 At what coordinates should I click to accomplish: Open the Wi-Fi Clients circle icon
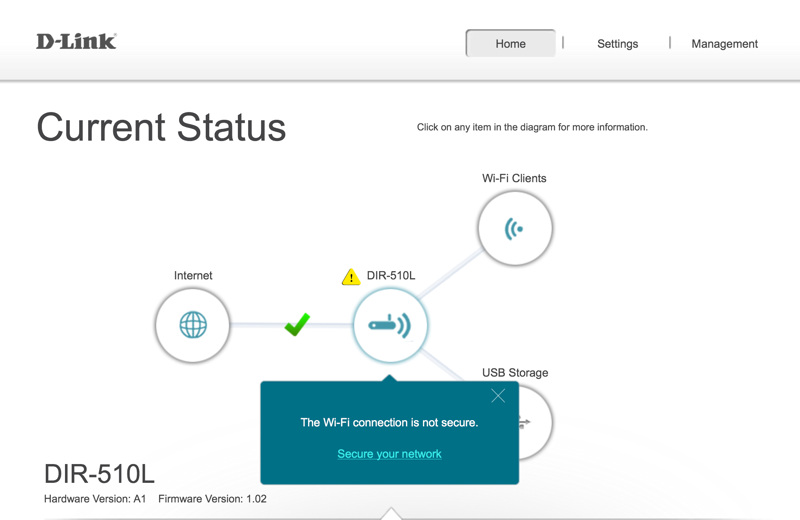(515, 228)
